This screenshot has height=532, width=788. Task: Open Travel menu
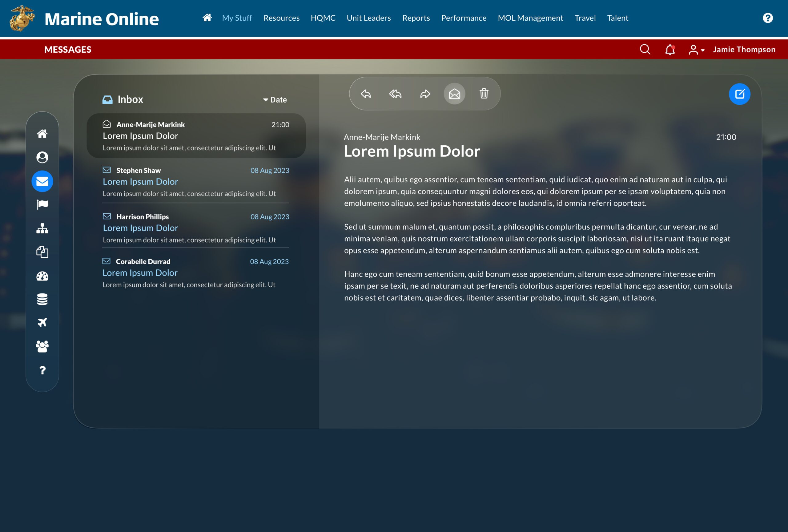585,18
